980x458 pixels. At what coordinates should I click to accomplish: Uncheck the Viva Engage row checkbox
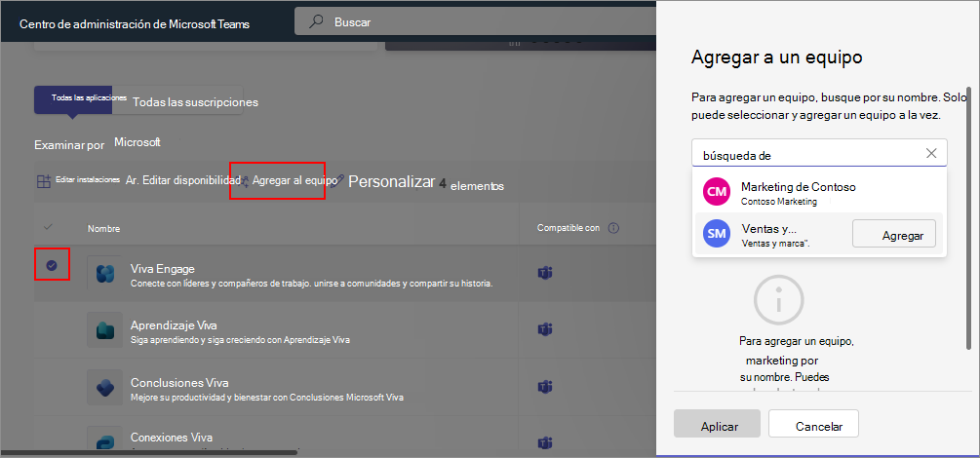(x=52, y=266)
